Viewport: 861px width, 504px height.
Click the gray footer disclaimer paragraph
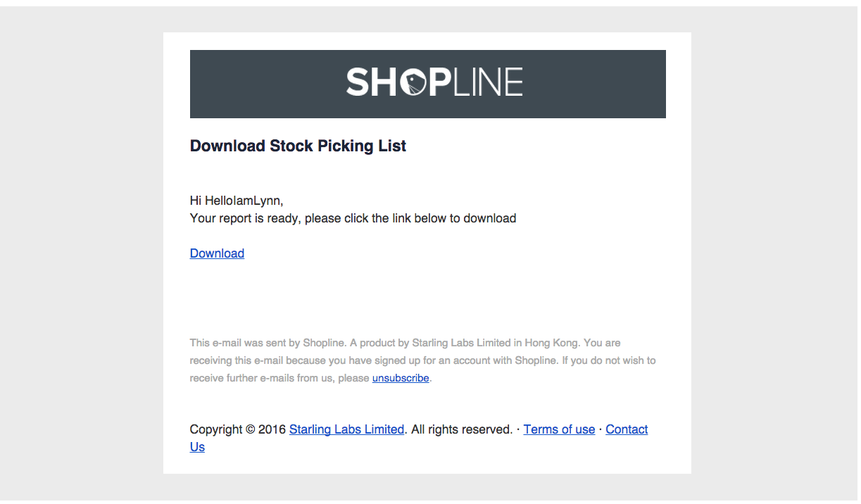pos(422,360)
